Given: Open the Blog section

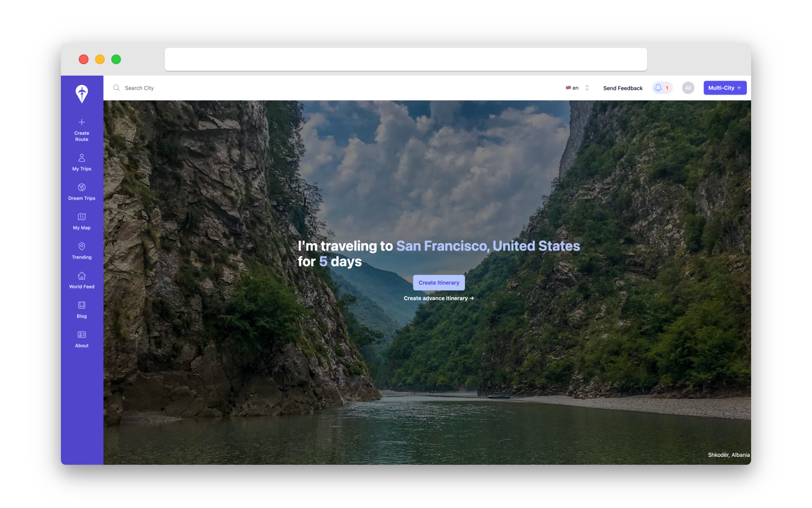Looking at the screenshot, I should pyautogui.click(x=82, y=309).
